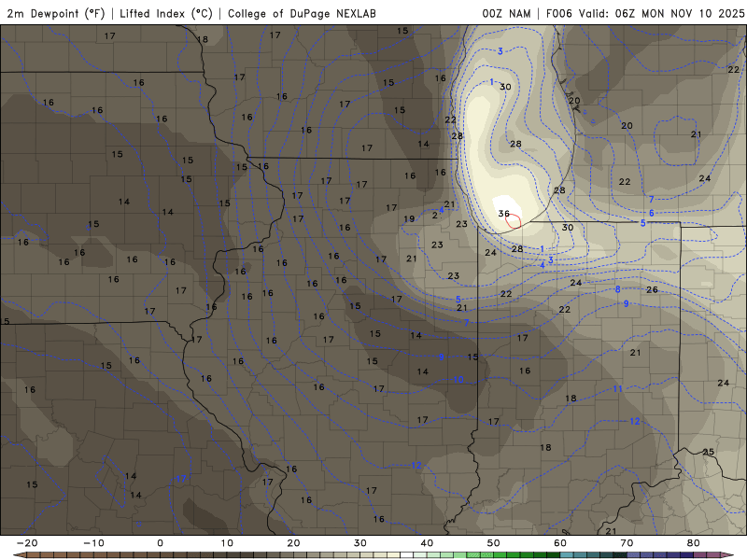Click the black "26" dewpoint value
Image resolution: width=747 pixels, height=560 pixels.
click(x=652, y=289)
